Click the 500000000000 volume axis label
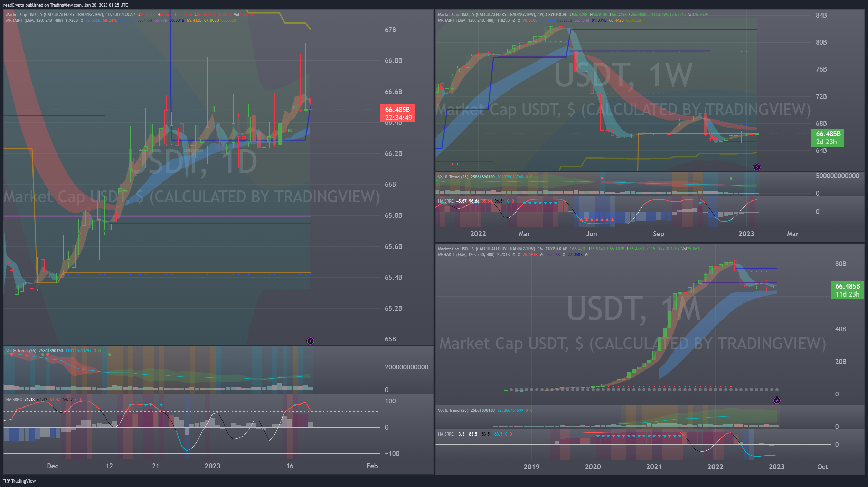The image size is (868, 487). click(837, 176)
